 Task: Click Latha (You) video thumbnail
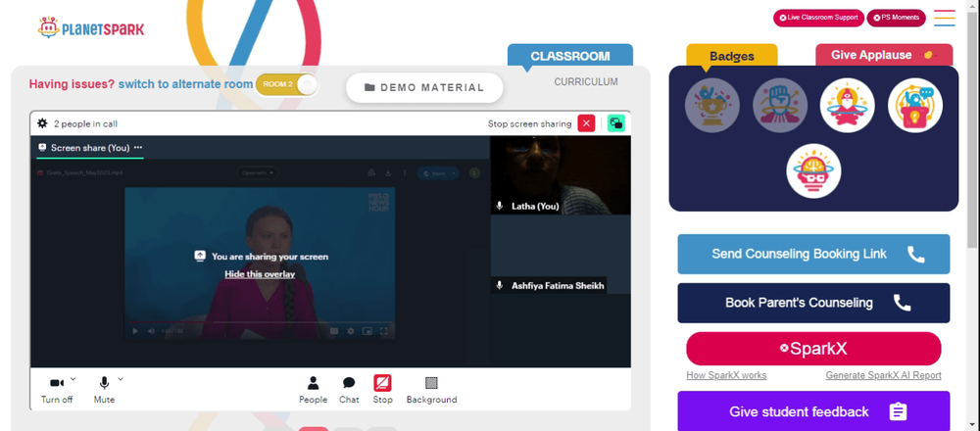tap(561, 175)
